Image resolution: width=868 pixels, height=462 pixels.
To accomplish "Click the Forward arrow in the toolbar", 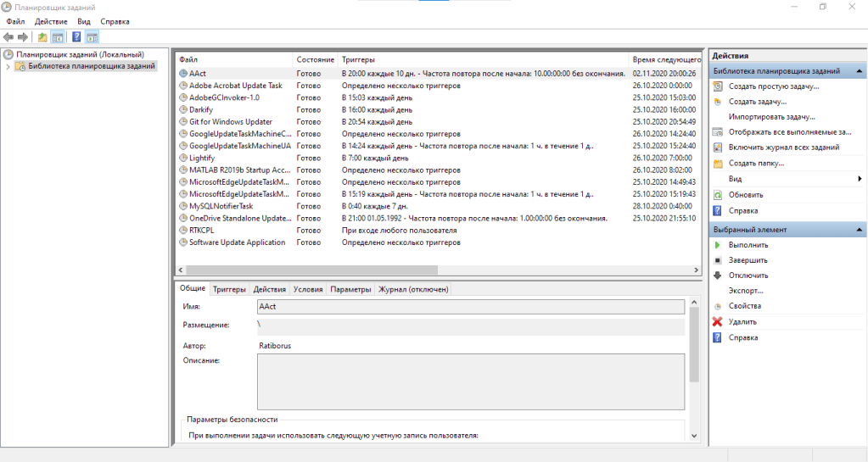I will coord(23,37).
